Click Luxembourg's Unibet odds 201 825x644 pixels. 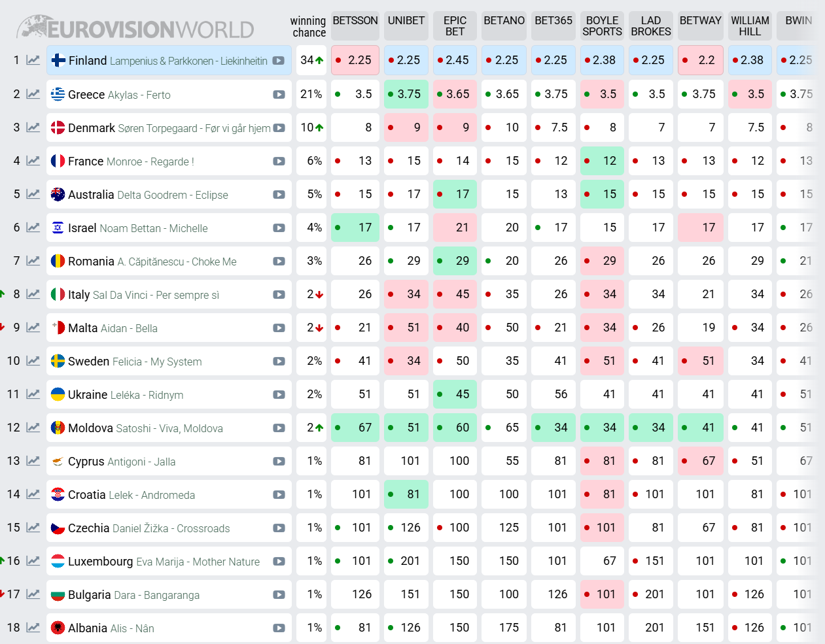pyautogui.click(x=406, y=561)
